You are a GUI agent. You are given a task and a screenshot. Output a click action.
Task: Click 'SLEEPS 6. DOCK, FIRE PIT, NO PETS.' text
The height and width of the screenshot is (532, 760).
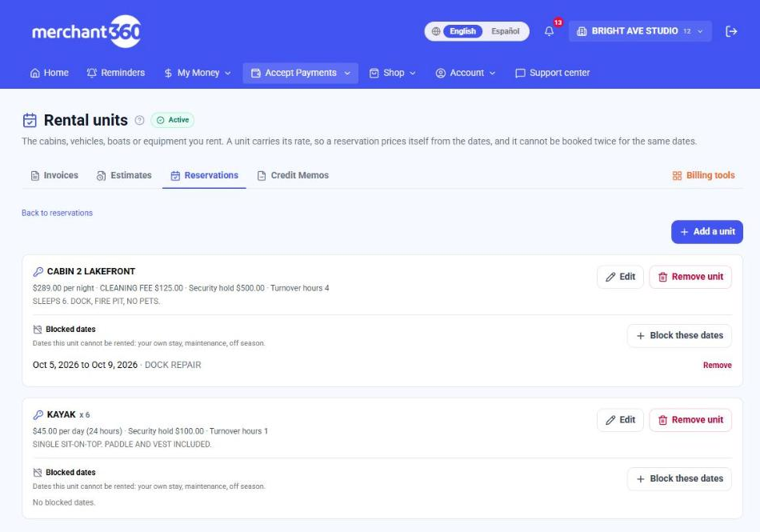(97, 302)
